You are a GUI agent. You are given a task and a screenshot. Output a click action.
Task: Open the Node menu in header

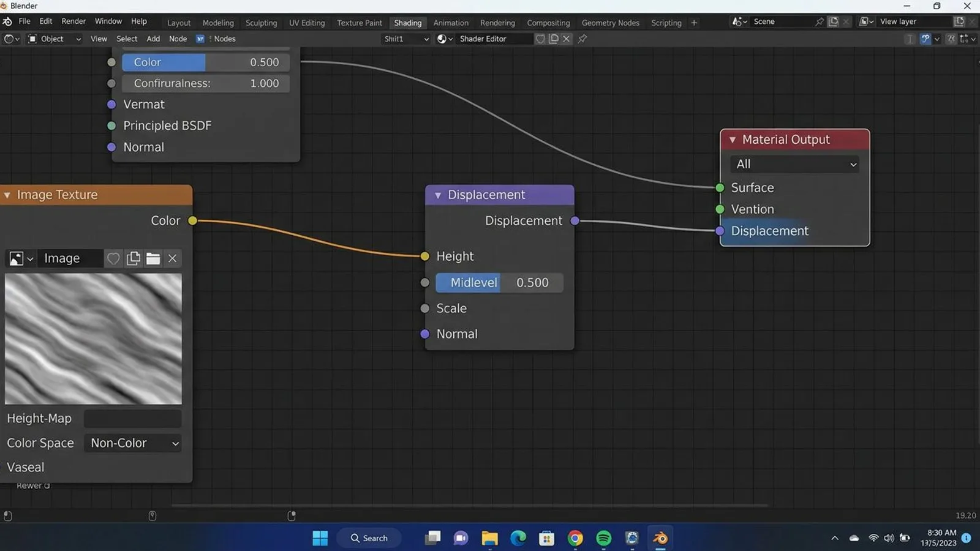(x=178, y=39)
